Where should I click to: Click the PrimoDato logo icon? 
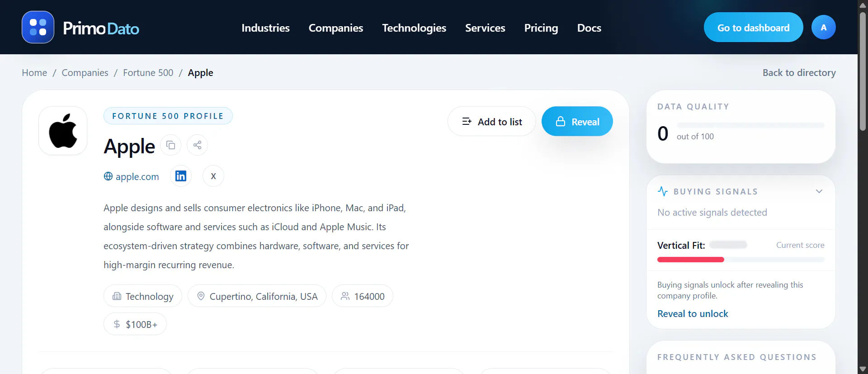click(38, 27)
